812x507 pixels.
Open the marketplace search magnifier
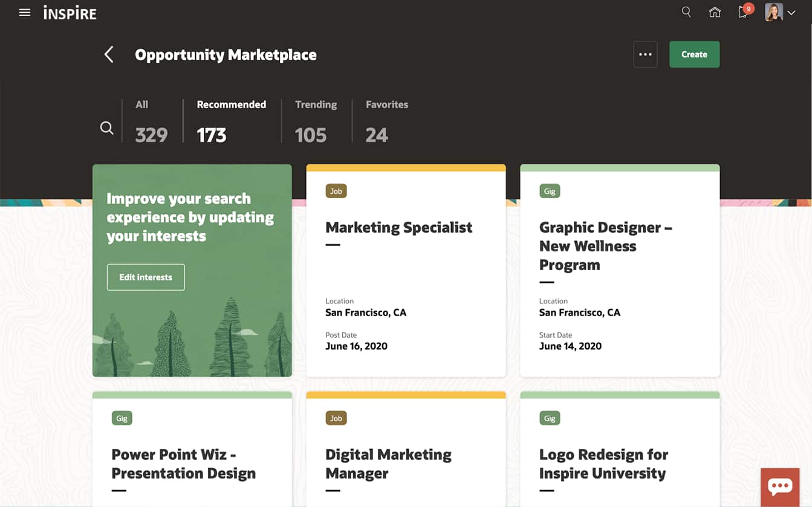(106, 128)
